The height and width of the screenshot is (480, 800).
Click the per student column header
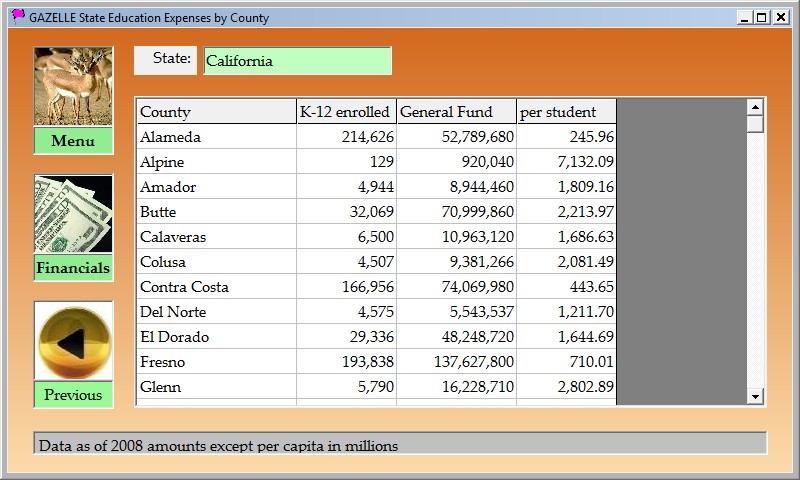[566, 112]
